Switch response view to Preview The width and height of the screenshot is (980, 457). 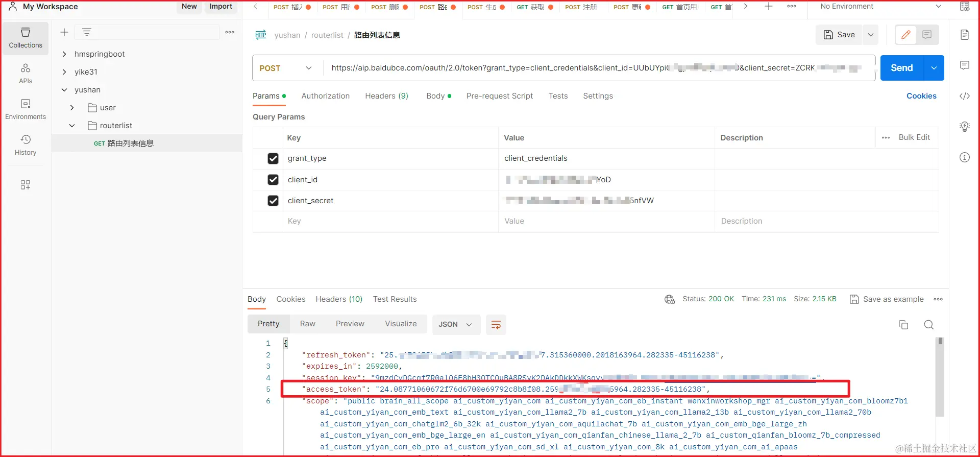(x=350, y=324)
